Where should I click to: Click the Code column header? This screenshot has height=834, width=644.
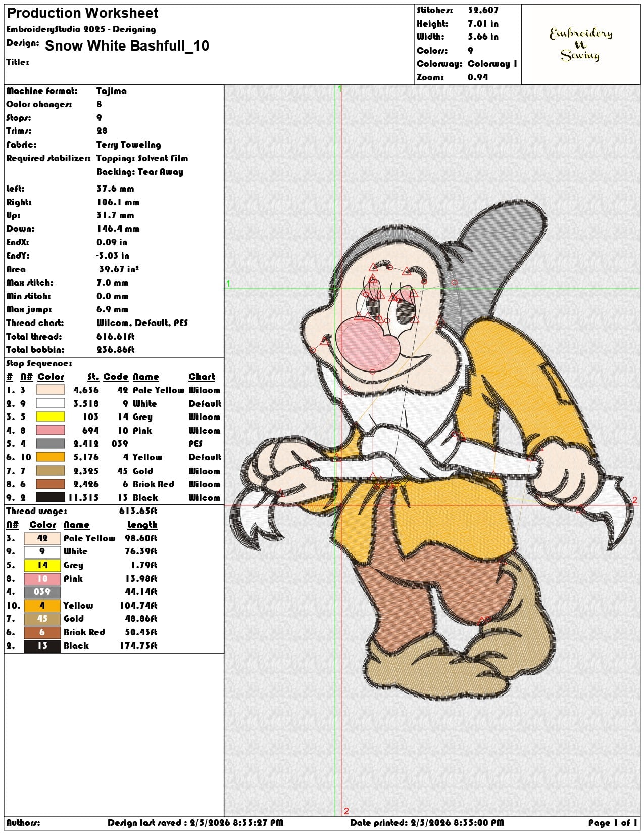pos(116,377)
